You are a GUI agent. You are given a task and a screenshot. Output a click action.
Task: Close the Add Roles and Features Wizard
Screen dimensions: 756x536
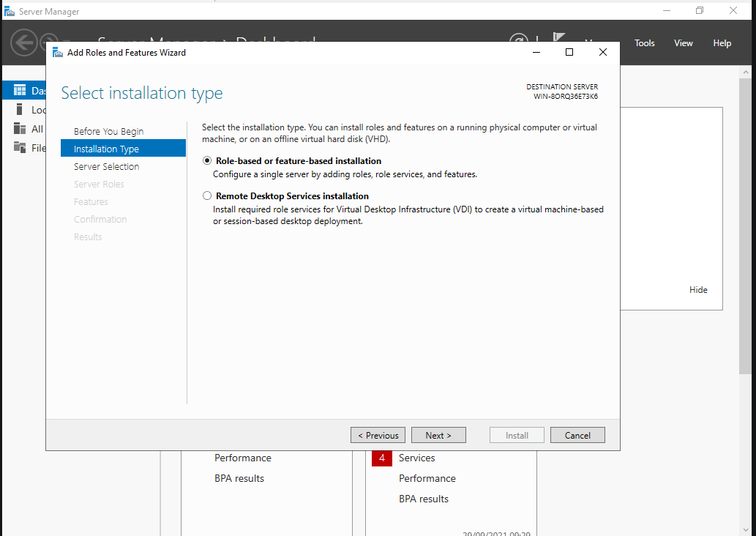click(x=603, y=52)
